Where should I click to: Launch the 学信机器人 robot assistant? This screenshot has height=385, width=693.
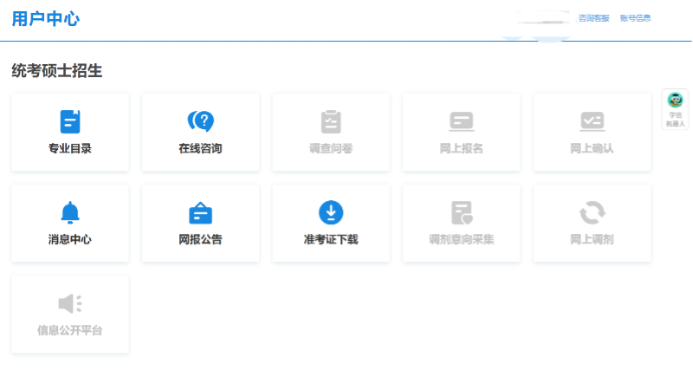[675, 109]
